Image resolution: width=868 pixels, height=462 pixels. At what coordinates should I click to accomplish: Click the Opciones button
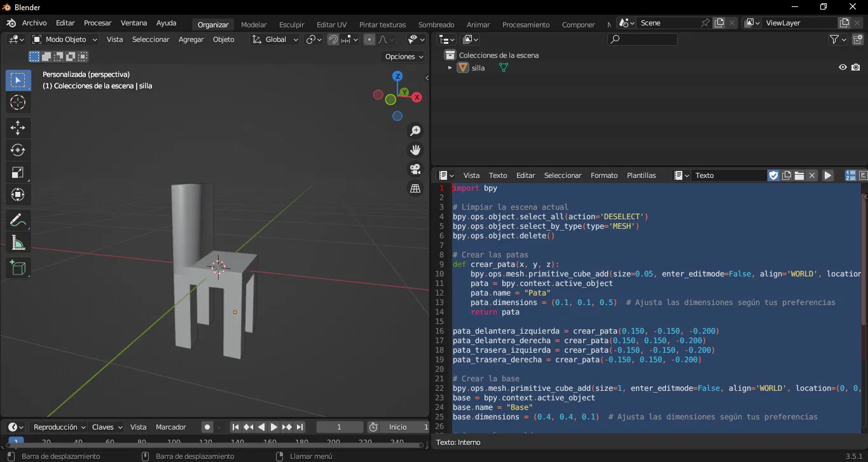coord(404,57)
